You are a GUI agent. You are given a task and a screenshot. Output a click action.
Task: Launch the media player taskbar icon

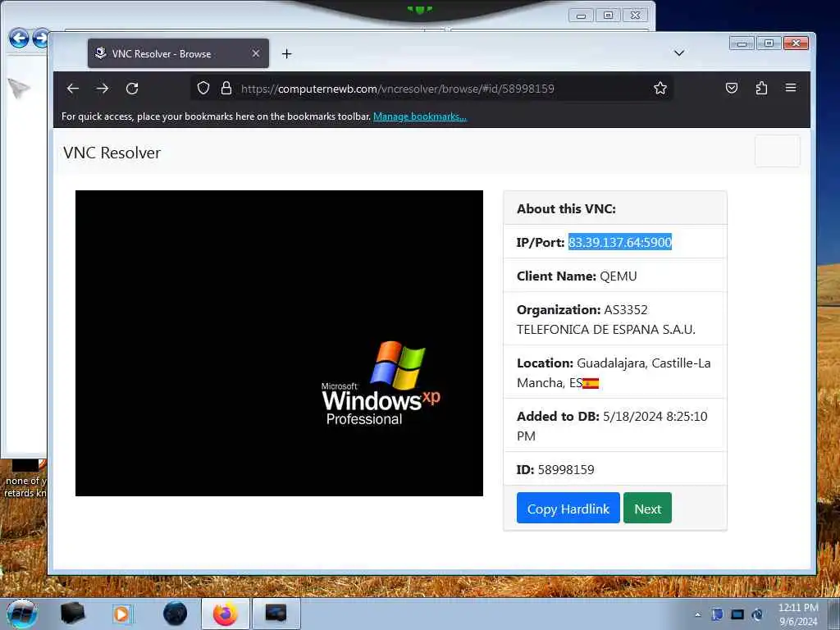click(x=121, y=614)
